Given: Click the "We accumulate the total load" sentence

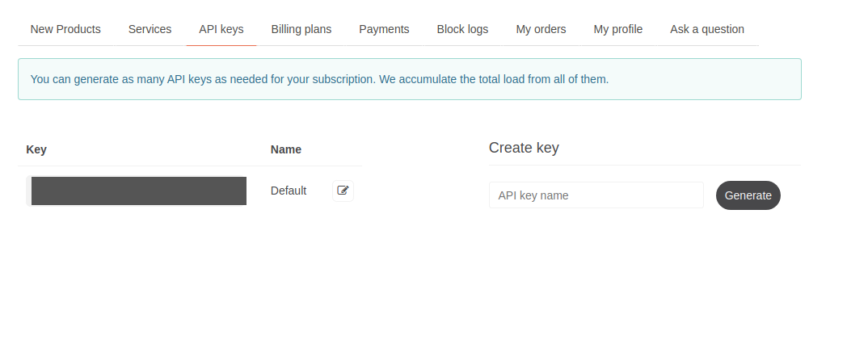Looking at the screenshot, I should [494, 79].
